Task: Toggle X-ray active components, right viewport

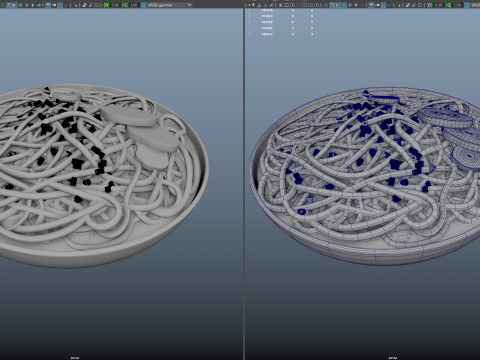Action: (414, 5)
